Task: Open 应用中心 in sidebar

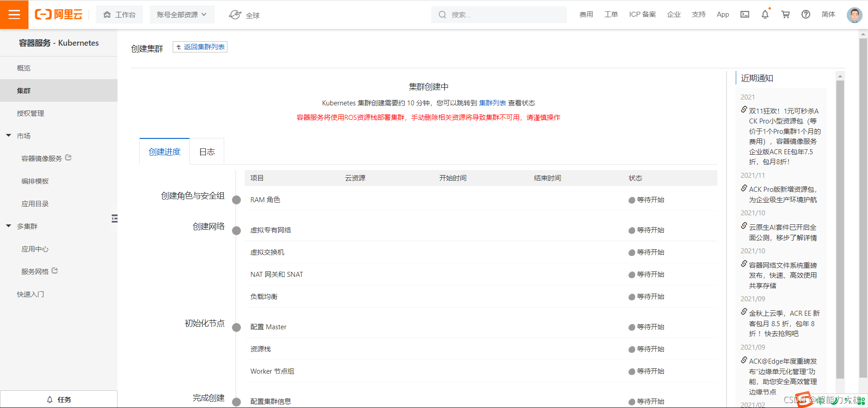Action: (x=35, y=249)
